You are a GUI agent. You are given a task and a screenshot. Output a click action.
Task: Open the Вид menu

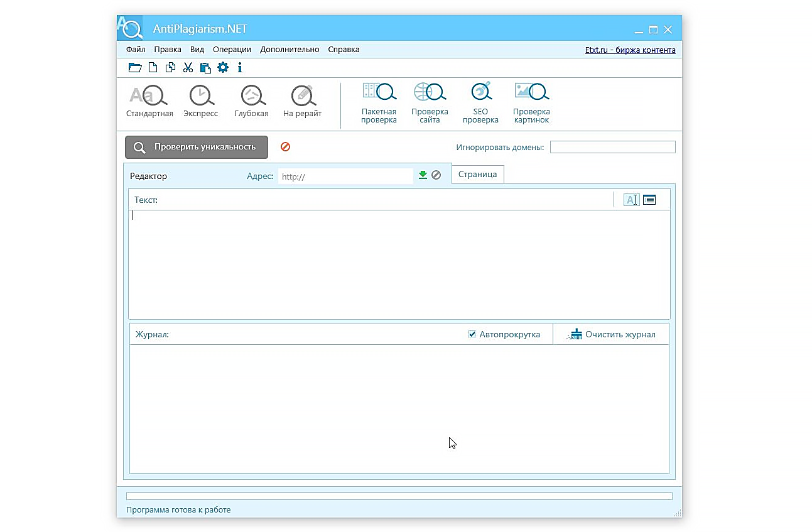click(197, 50)
